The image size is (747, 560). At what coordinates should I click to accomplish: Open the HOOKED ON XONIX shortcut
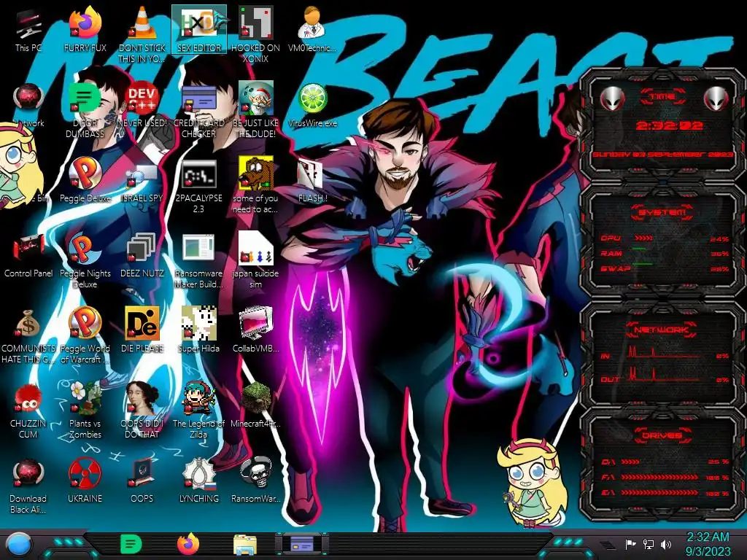255,34
